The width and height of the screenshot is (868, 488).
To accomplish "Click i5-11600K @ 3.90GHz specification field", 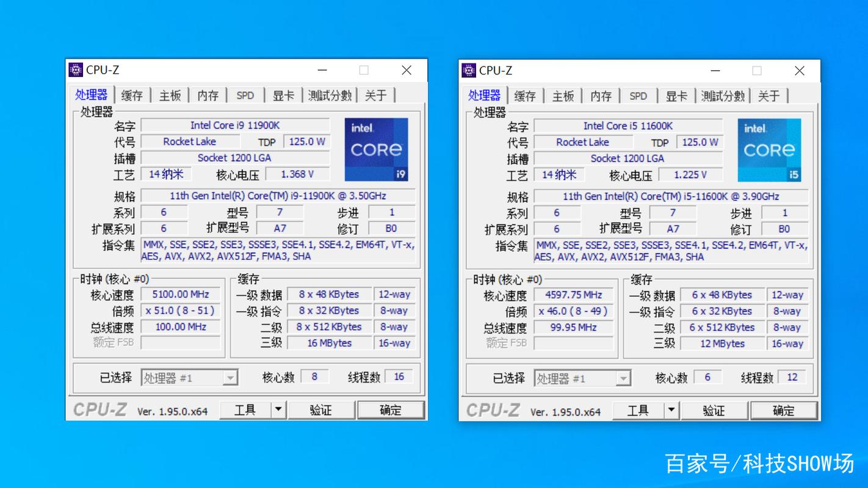I will point(671,196).
